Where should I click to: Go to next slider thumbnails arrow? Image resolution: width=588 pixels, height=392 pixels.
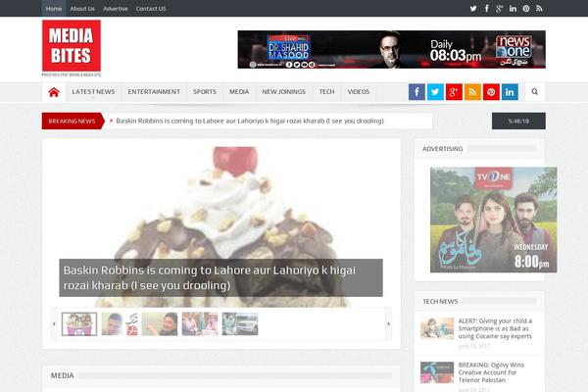pos(388,323)
